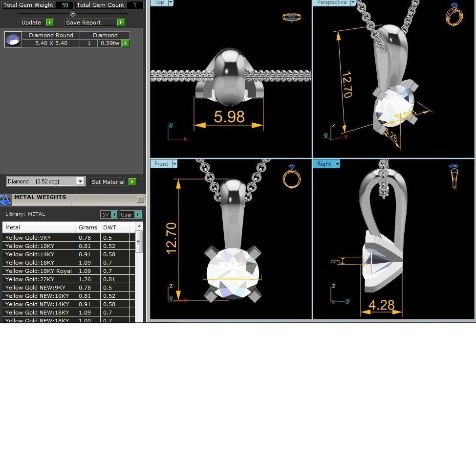Click the Metal Weights panel gem icon
476x449 pixels.
[5, 200]
